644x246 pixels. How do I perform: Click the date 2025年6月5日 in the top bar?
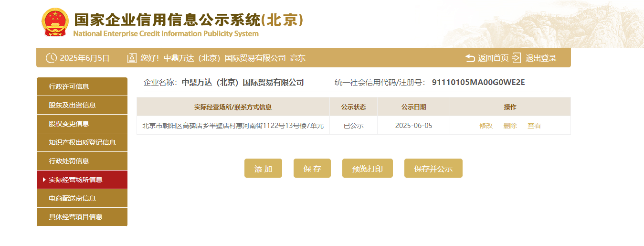pyautogui.click(x=85, y=58)
